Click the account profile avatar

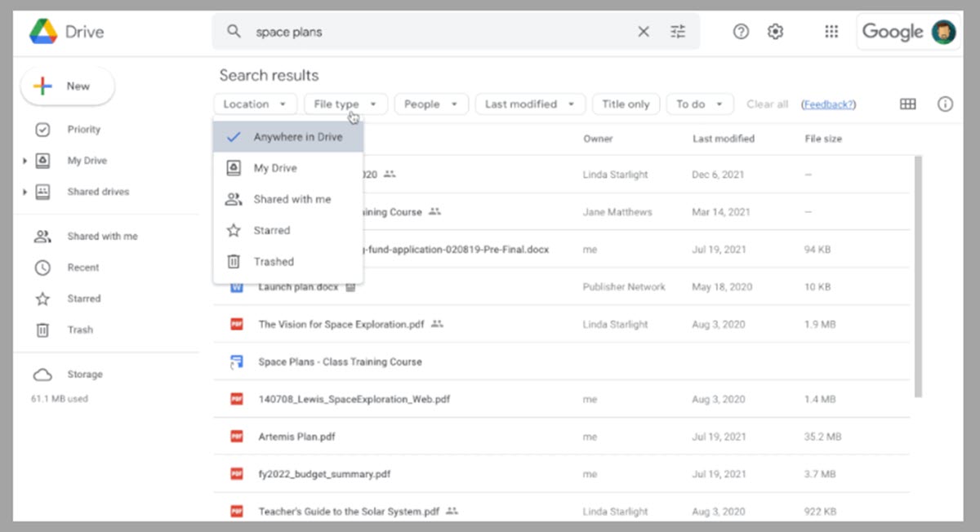[943, 32]
